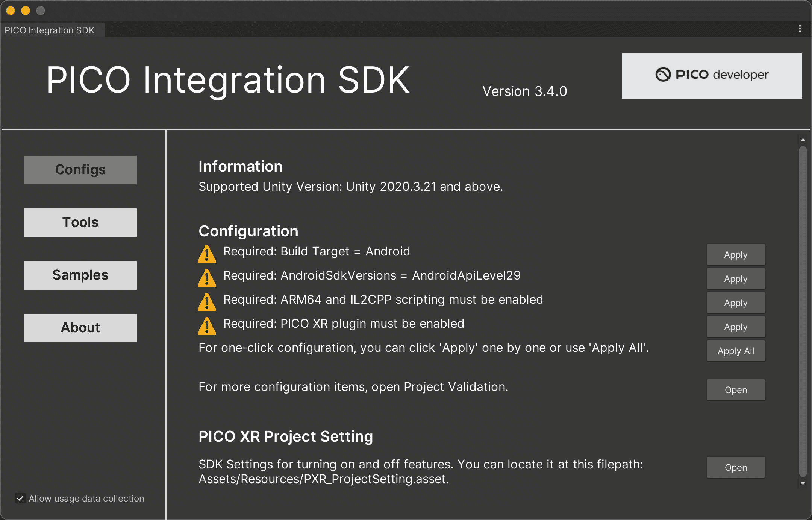Open the About section
Screen dimensions: 812x520
pyautogui.click(x=80, y=328)
